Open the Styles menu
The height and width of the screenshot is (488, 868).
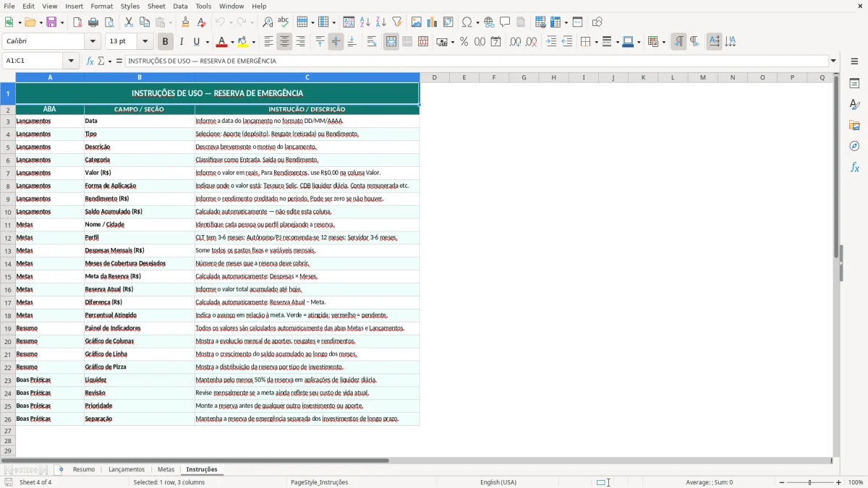[x=130, y=6]
